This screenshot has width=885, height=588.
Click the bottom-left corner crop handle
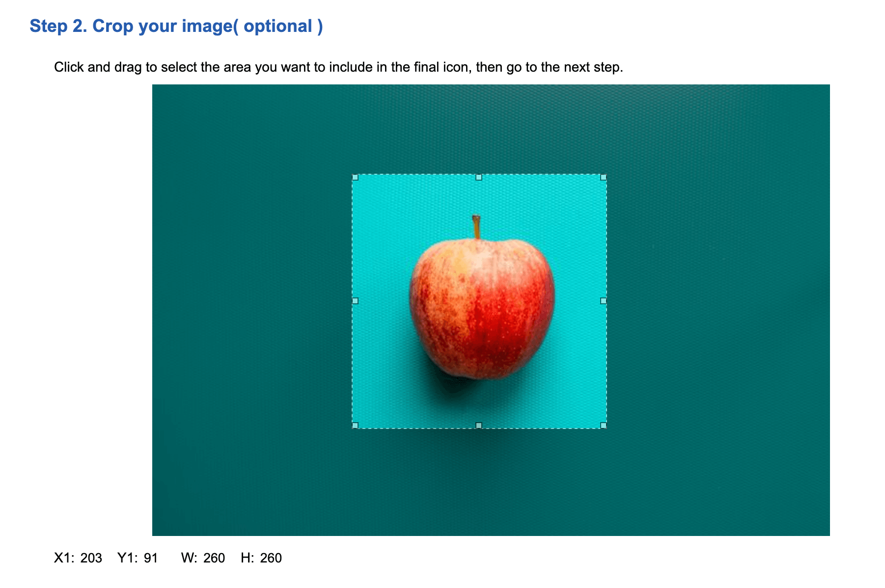pos(355,426)
